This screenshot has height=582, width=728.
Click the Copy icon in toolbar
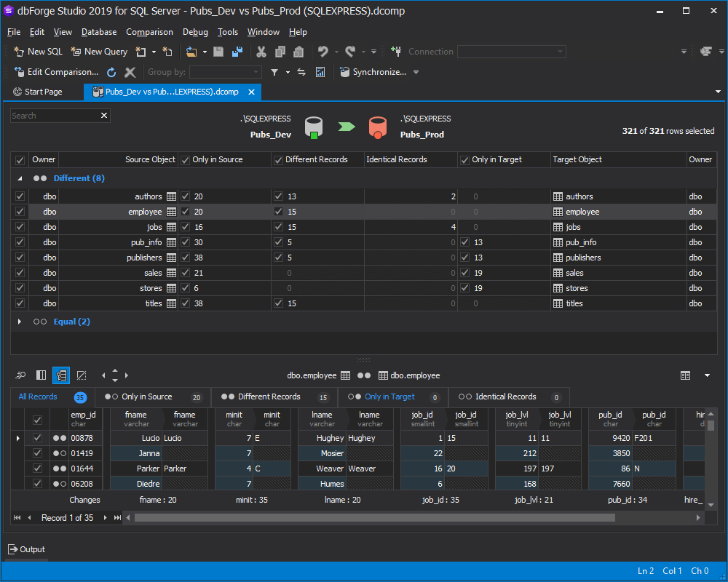(280, 52)
